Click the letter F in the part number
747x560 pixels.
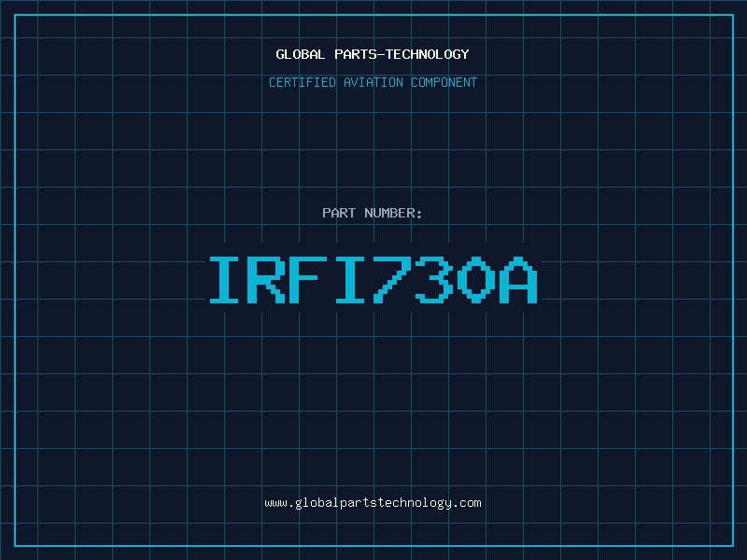tap(309, 279)
